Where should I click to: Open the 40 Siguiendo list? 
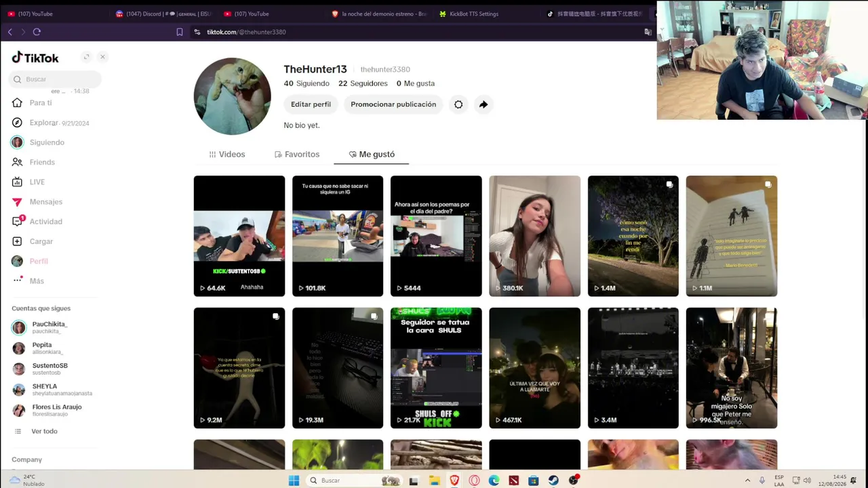[x=307, y=83]
